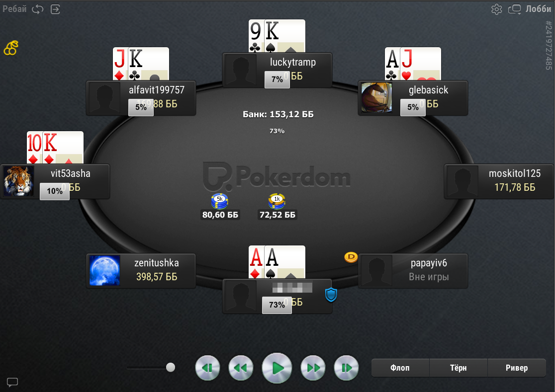Click the leave table exit icon

tap(56, 9)
